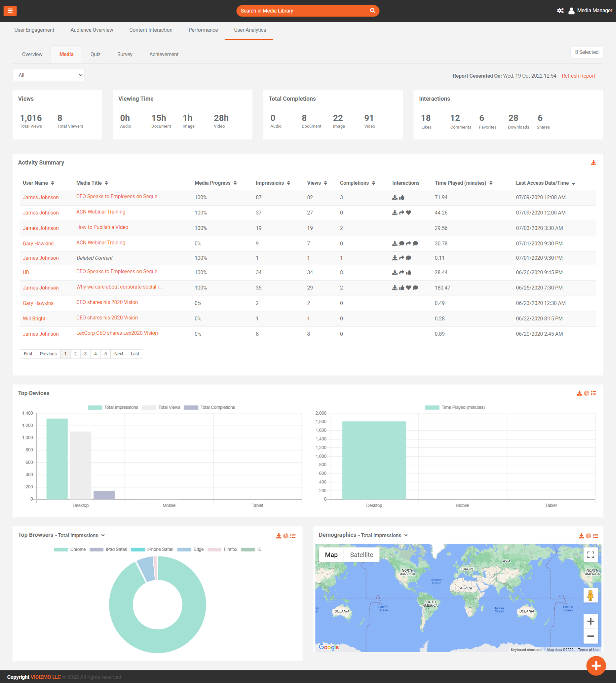Image resolution: width=616 pixels, height=683 pixels.
Task: Click the search magnifier icon
Action: click(372, 11)
